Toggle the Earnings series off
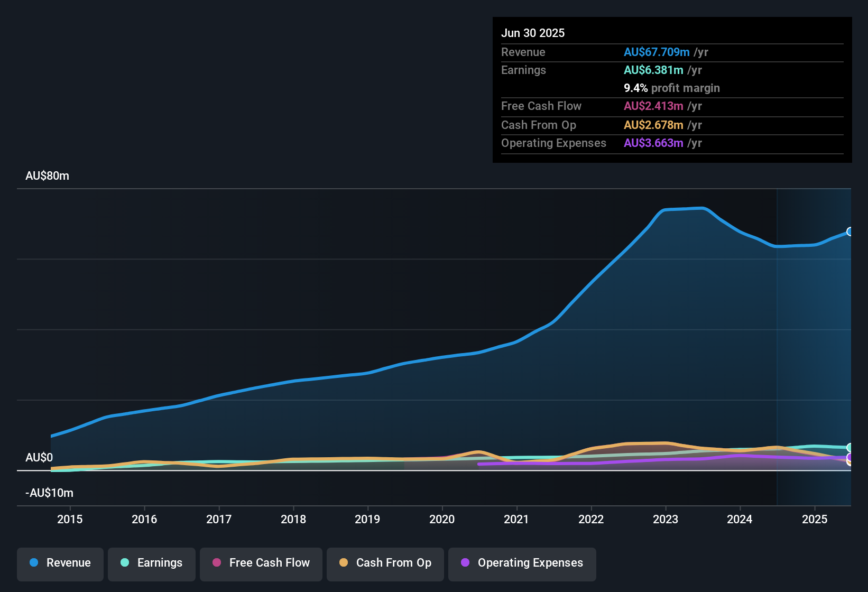 152,564
